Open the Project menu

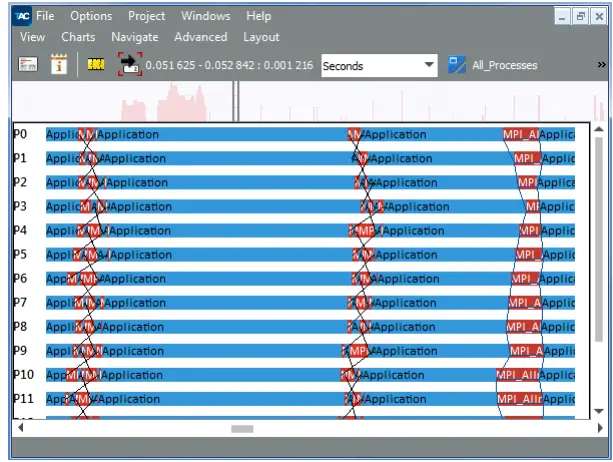pyautogui.click(x=147, y=16)
